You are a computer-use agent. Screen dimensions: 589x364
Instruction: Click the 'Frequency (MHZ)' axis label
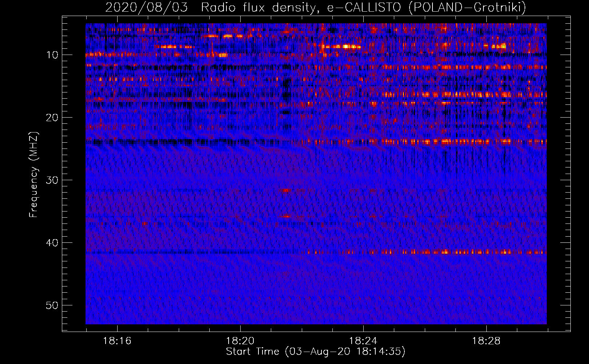pyautogui.click(x=33, y=175)
